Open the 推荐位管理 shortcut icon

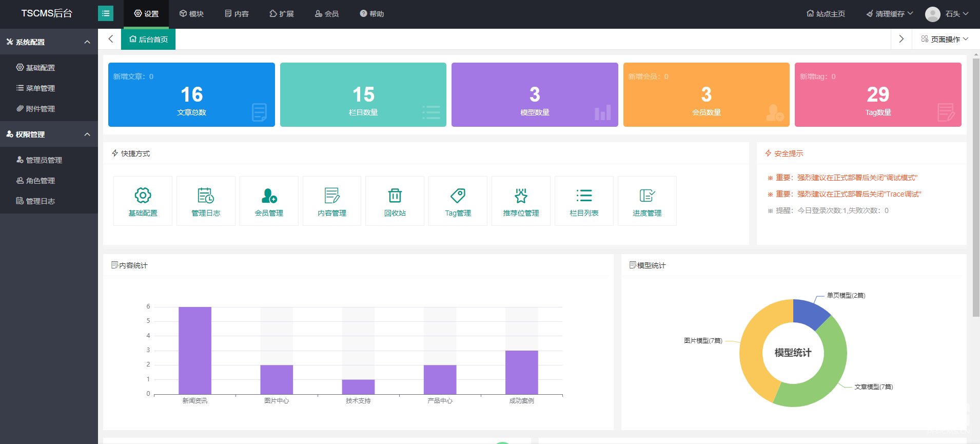521,196
